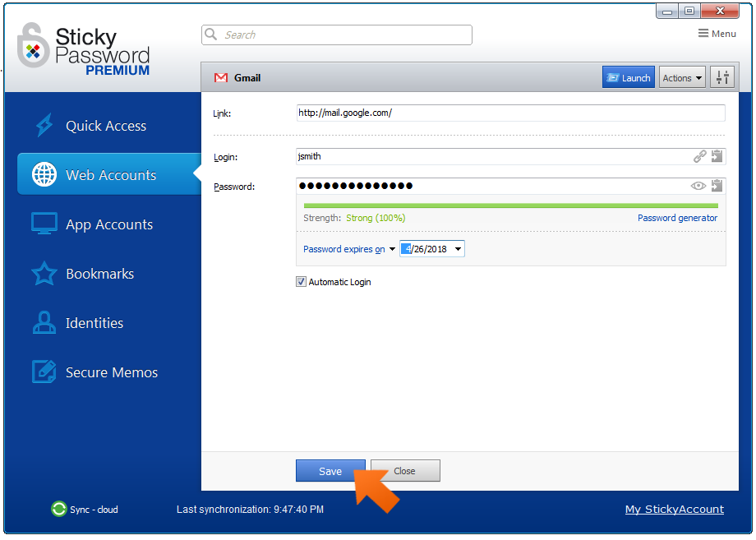Viewport: 756px width, 540px height.
Task: Click the Sync cloud status icon
Action: (x=59, y=509)
